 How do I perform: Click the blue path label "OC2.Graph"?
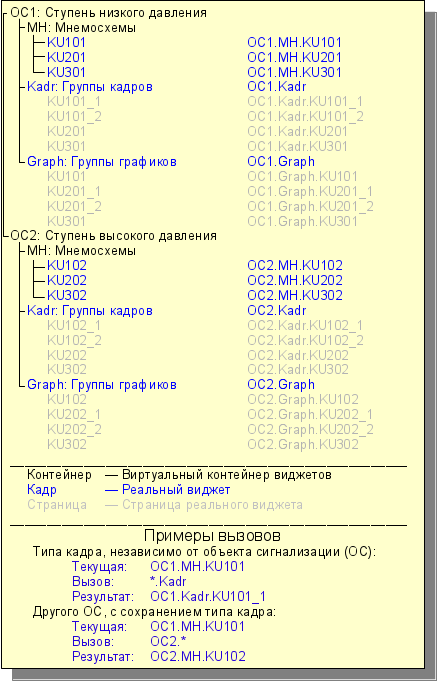point(281,385)
